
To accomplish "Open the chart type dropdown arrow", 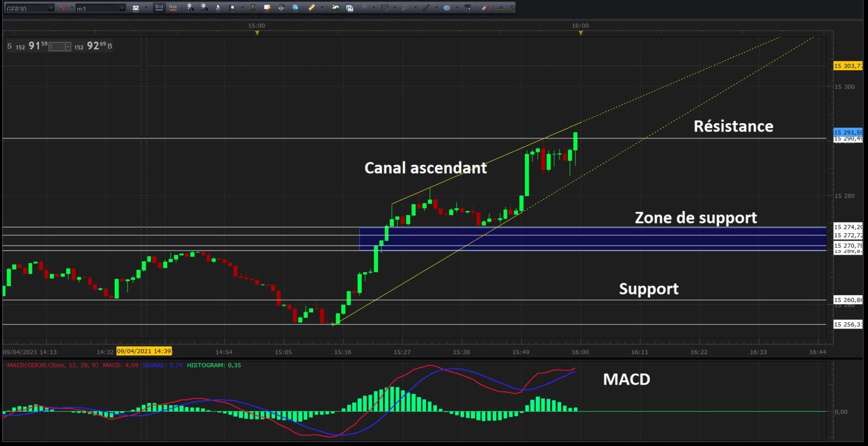I will pos(146,8).
